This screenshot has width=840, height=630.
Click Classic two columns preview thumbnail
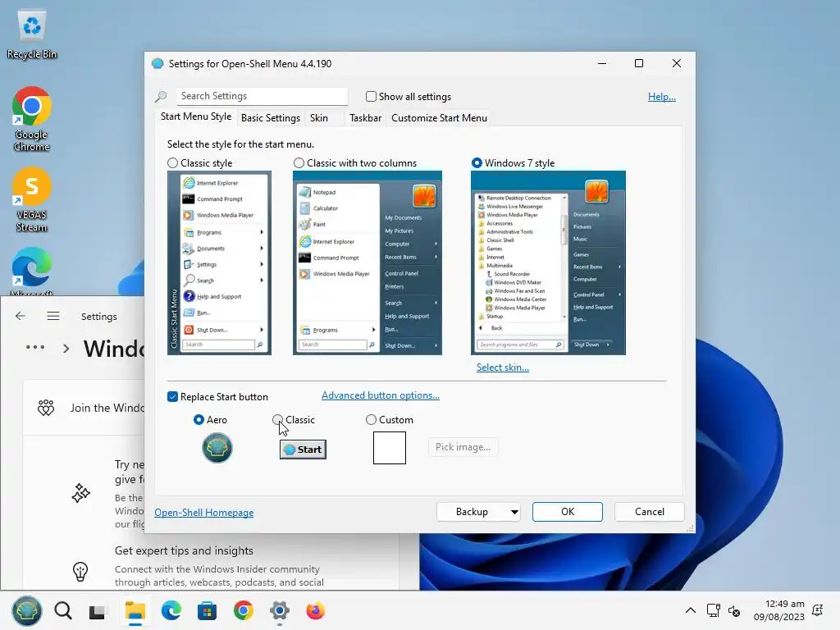click(367, 262)
